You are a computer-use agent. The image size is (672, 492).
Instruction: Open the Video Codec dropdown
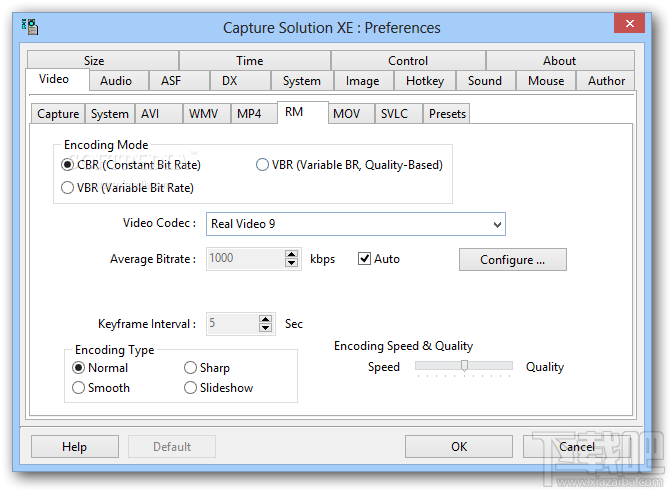click(497, 224)
